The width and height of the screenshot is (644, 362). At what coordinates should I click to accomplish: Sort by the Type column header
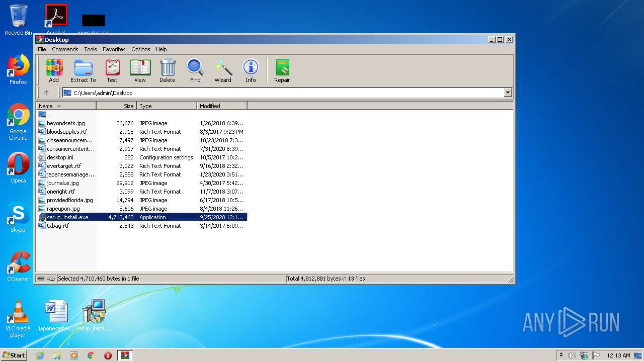tap(167, 106)
